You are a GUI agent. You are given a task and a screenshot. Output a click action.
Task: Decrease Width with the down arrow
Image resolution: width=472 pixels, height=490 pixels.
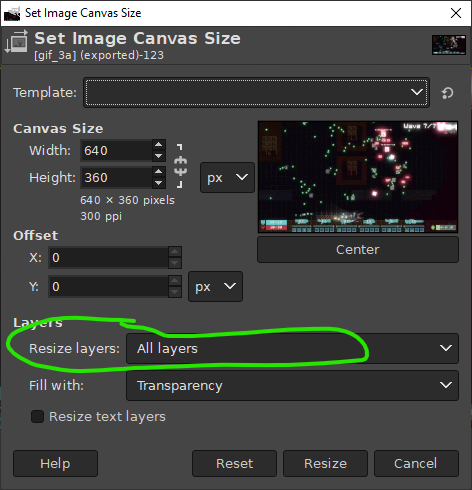click(x=159, y=156)
